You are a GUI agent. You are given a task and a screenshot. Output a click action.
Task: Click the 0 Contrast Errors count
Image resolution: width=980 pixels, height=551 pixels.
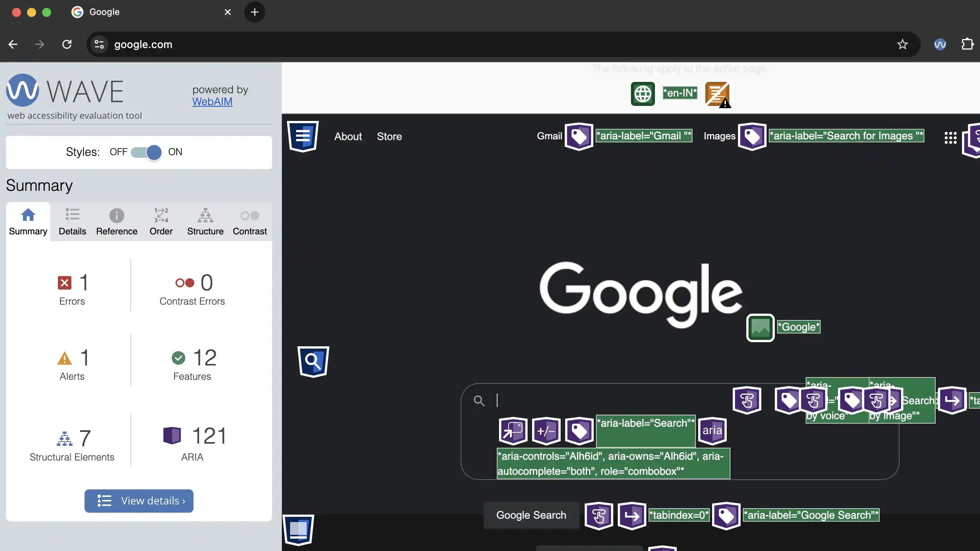tap(192, 289)
